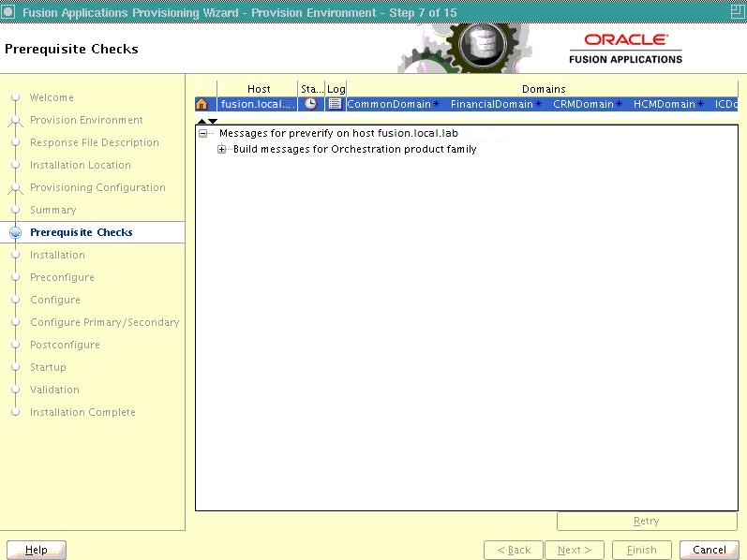Select Messages for preverify on host fusion.local.lab
Viewport: 747px width, 560px height.
tap(338, 133)
